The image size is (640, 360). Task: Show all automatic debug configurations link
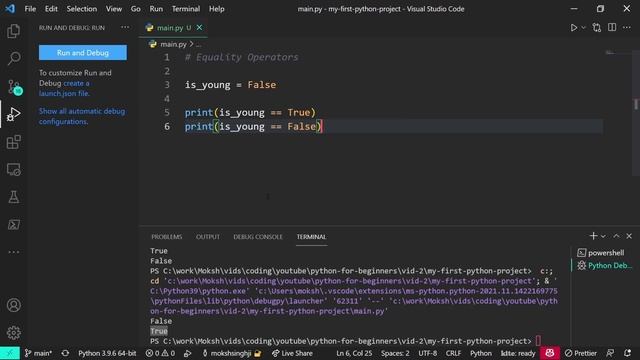coord(82,116)
